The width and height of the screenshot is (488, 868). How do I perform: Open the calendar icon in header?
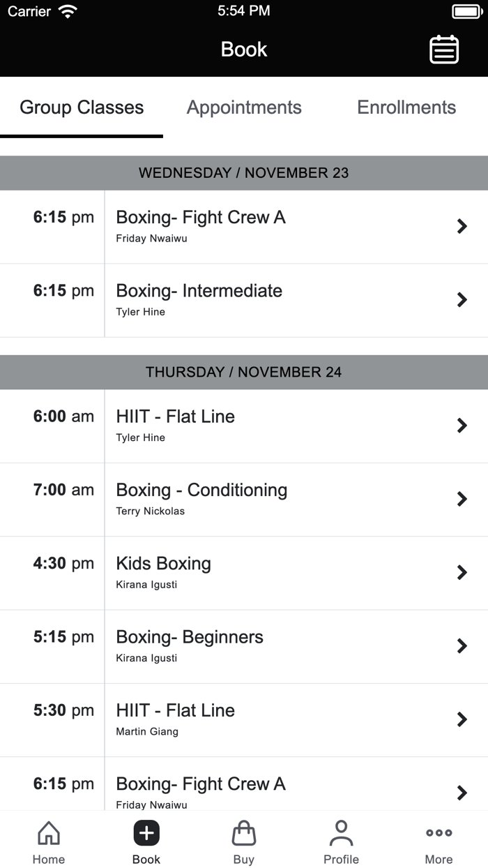444,50
